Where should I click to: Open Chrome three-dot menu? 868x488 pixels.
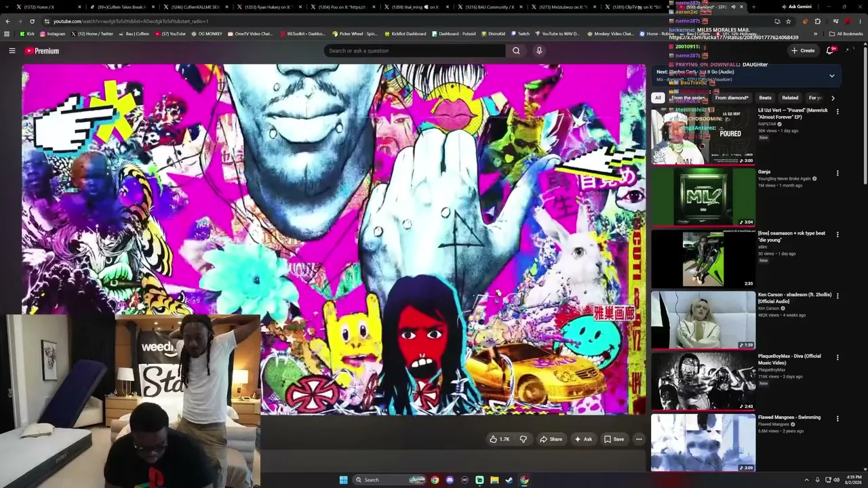[x=860, y=21]
